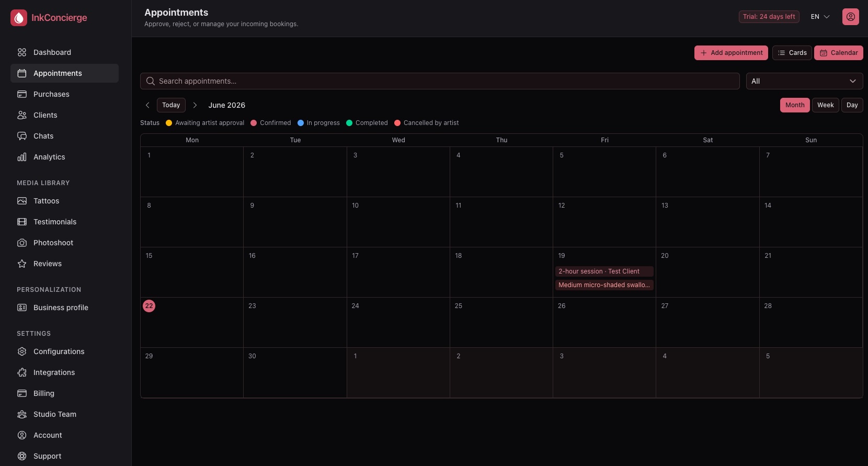Open the Analytics menu item

click(x=64, y=157)
